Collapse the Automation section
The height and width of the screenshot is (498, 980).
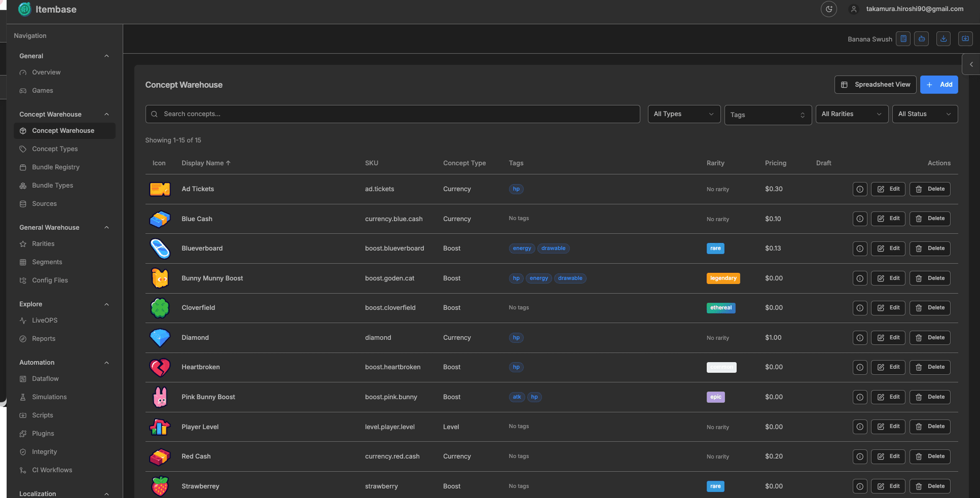pyautogui.click(x=107, y=363)
